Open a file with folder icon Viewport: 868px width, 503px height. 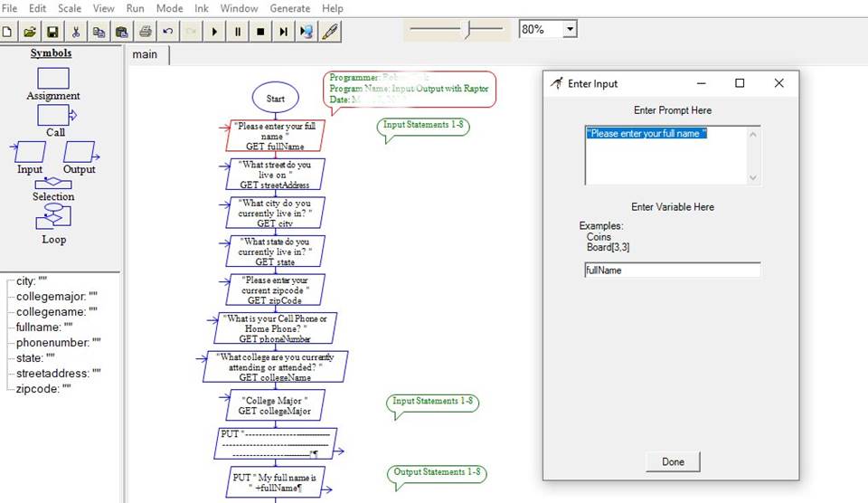pyautogui.click(x=30, y=32)
